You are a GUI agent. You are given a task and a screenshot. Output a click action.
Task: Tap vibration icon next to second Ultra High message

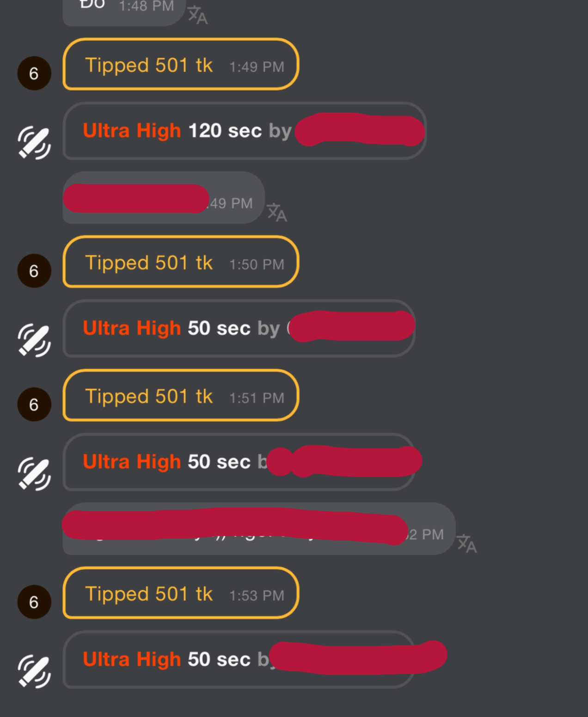(x=34, y=340)
